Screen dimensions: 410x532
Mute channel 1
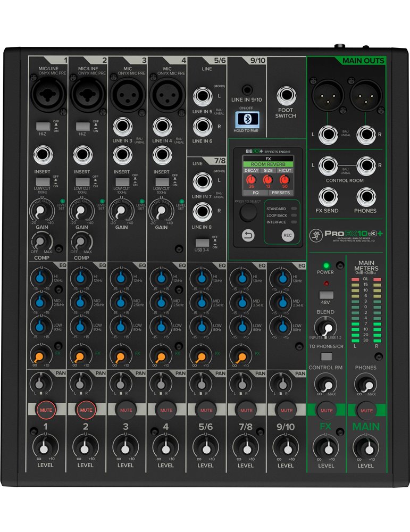[46, 410]
